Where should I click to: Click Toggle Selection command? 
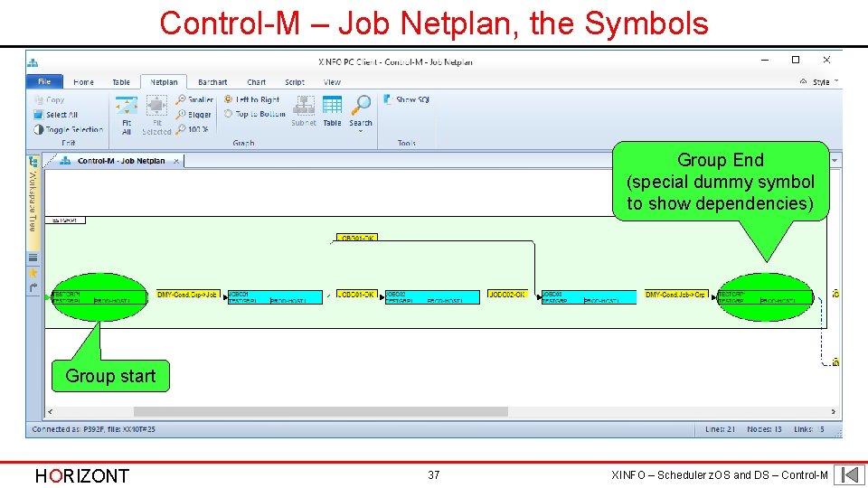pos(68,129)
